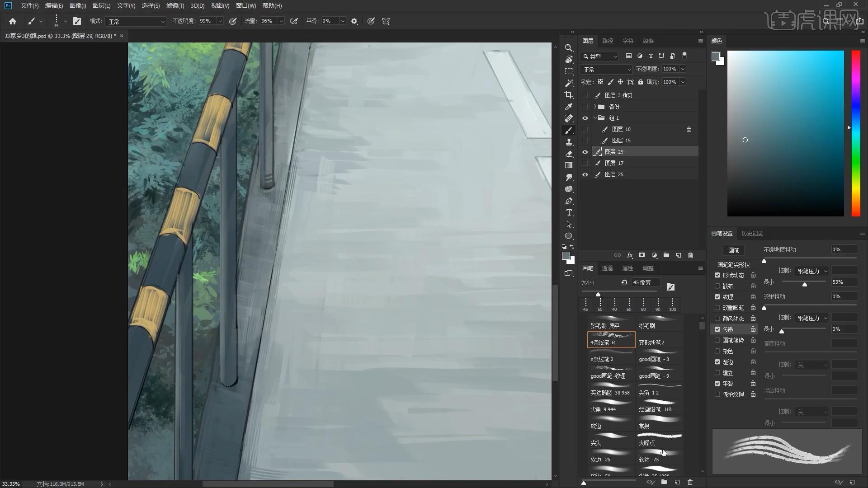Click zoom level 33.33% field

click(11, 484)
